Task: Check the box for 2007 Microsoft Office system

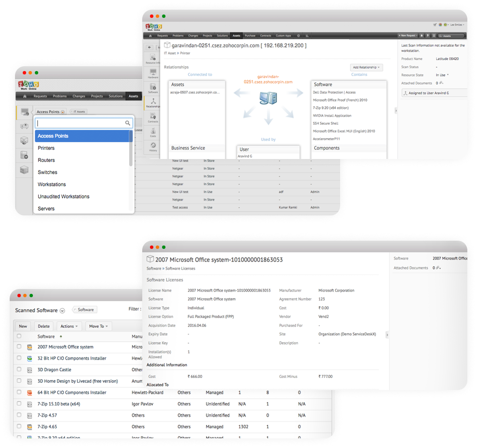Action: (19, 347)
